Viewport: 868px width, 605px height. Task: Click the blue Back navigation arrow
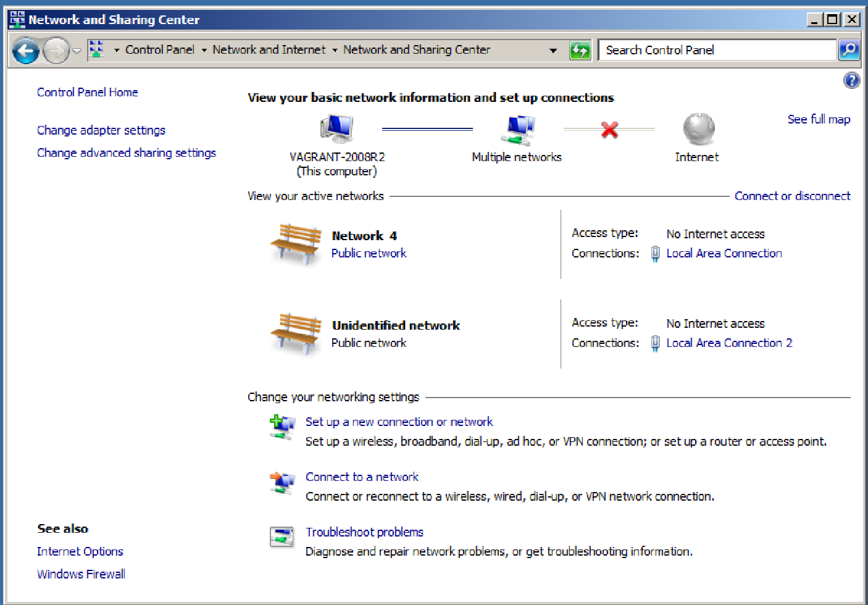26,51
